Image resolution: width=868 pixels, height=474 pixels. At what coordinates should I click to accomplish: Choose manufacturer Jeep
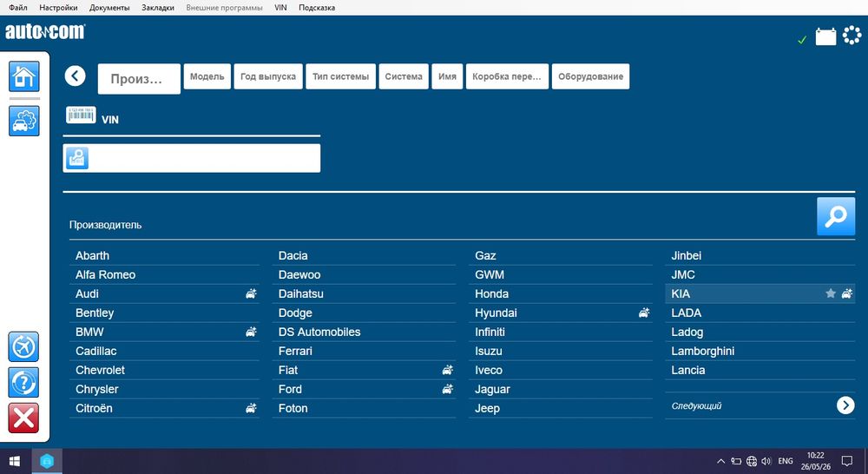pyautogui.click(x=560, y=408)
